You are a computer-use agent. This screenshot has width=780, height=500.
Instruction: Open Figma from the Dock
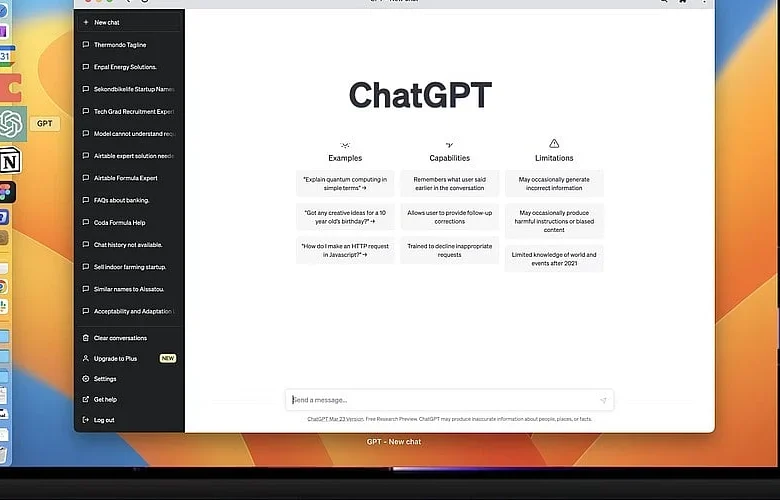click(x=7, y=192)
